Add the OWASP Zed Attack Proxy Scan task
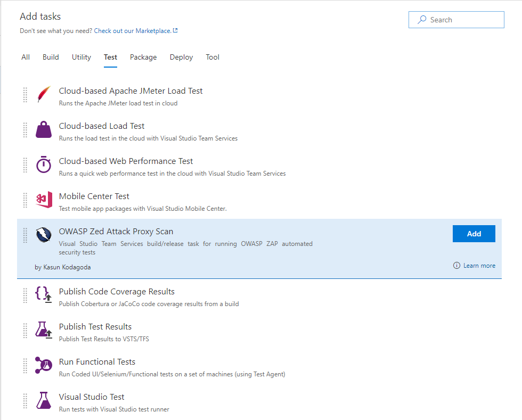The image size is (522, 420). (474, 234)
